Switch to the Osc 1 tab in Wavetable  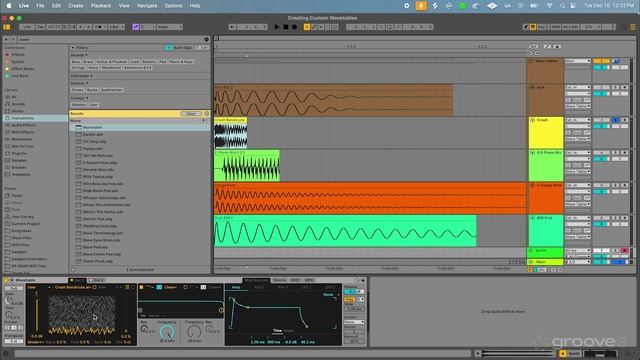78,280
